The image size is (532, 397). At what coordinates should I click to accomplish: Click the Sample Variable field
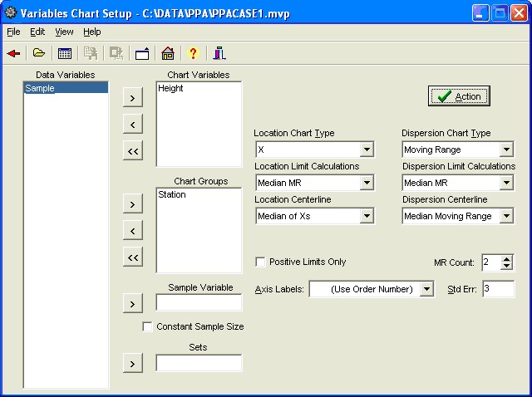(x=199, y=302)
